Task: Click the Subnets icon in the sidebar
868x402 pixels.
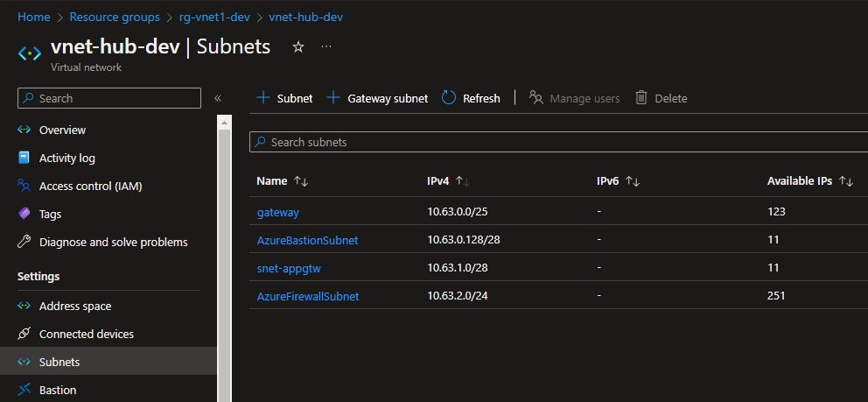Action: [24, 362]
